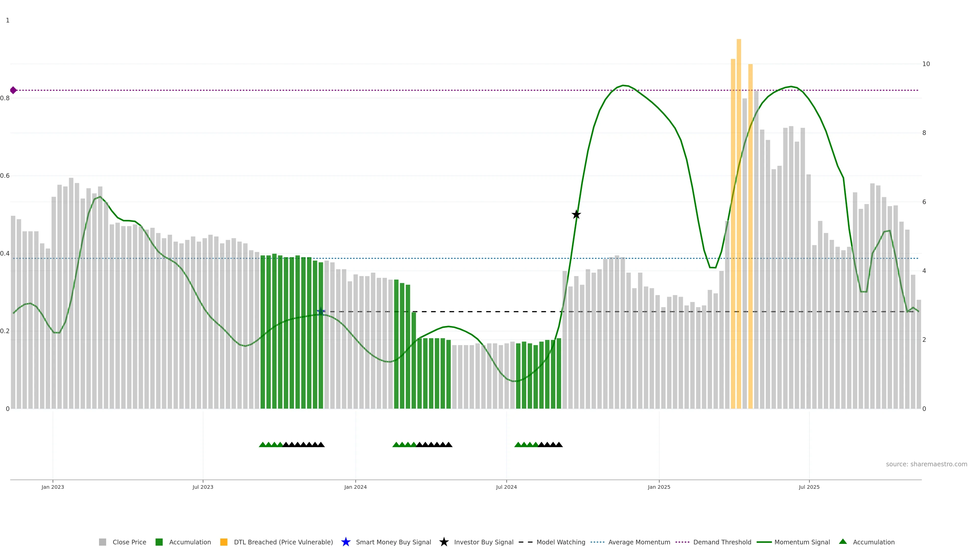Click the green Accumulation triangle in the legend
This screenshot has height=551, width=980.
point(843,542)
